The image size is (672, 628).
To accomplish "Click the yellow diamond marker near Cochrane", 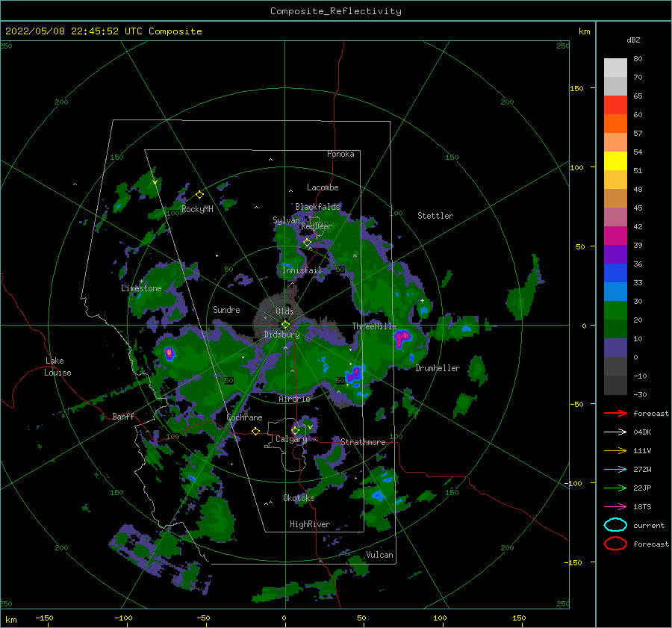I will coord(255,432).
